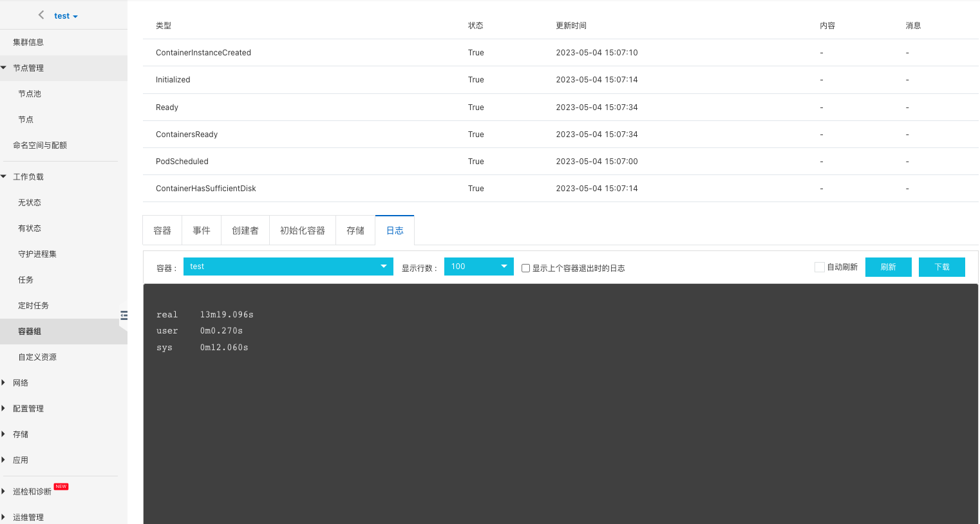Click the 下载 button to download logs
The height and width of the screenshot is (524, 980).
pyautogui.click(x=941, y=267)
